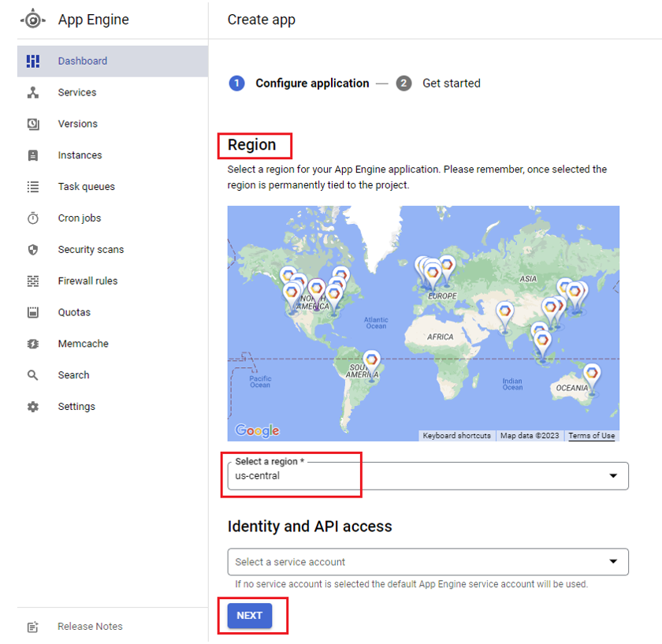Navigate to Task queues

click(112, 187)
